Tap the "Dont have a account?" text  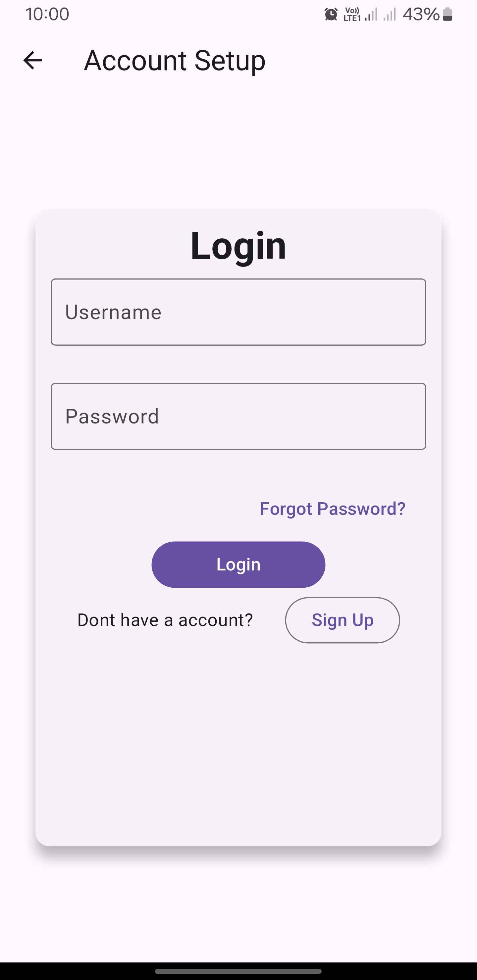point(165,620)
